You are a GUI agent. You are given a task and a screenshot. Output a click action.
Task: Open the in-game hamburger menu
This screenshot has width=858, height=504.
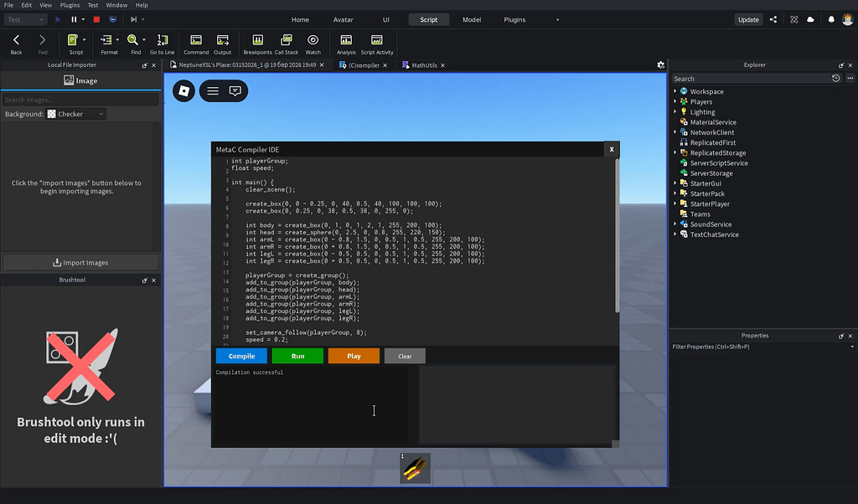[213, 90]
